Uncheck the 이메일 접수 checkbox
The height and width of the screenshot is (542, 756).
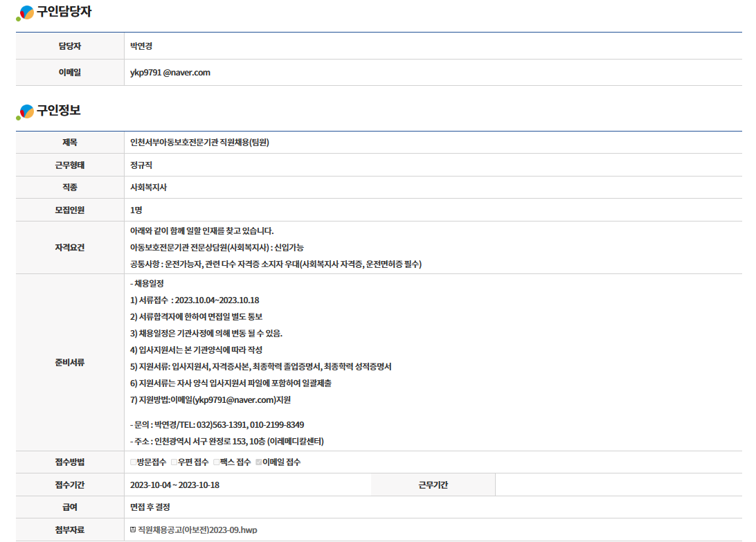coord(259,462)
